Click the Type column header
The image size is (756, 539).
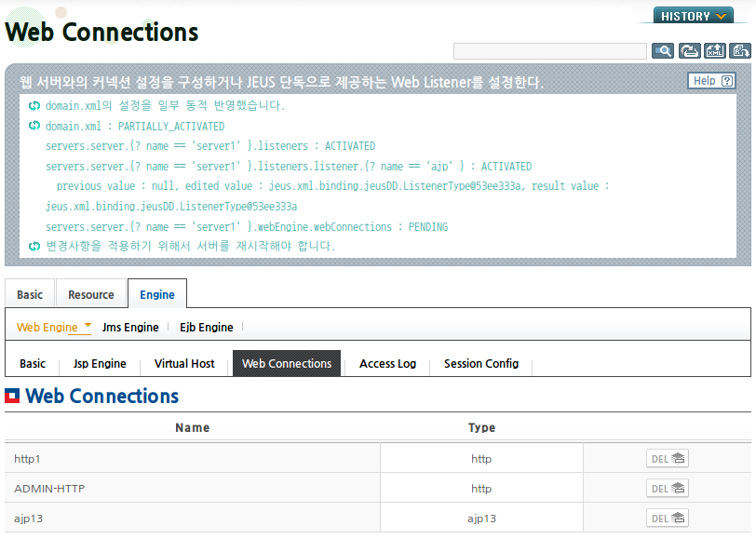click(x=481, y=427)
